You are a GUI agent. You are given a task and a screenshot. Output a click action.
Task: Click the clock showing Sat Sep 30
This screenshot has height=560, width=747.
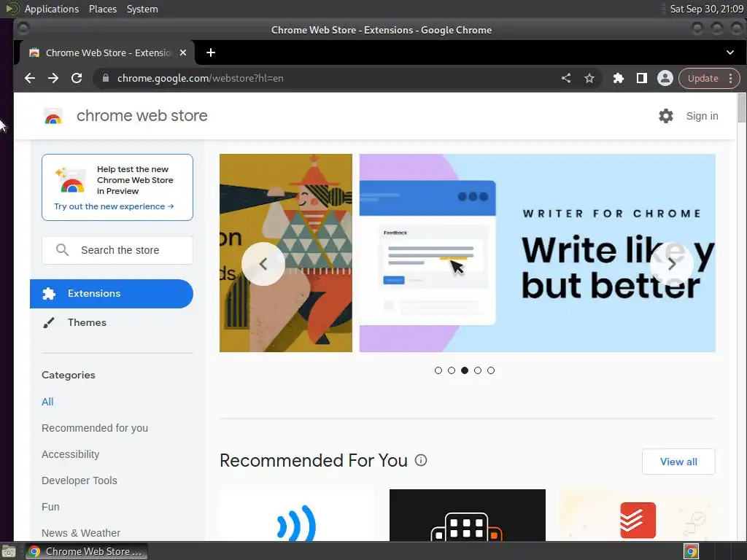706,9
